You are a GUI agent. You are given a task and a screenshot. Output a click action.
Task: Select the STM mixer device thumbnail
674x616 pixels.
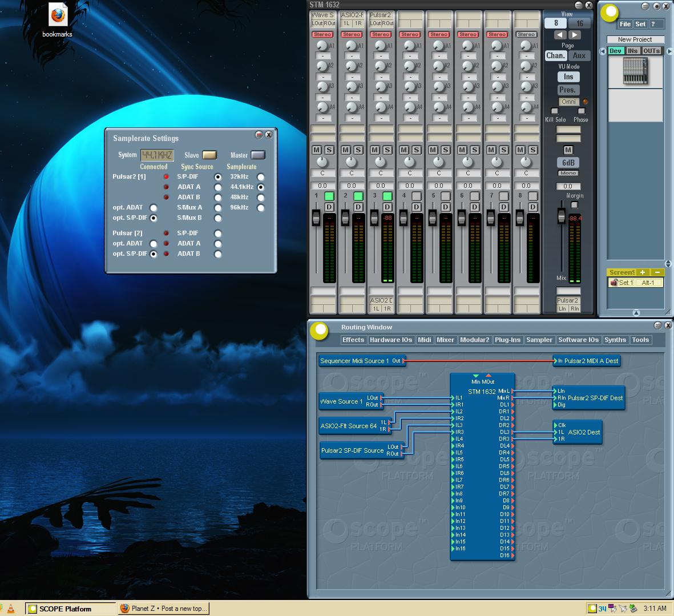[635, 71]
